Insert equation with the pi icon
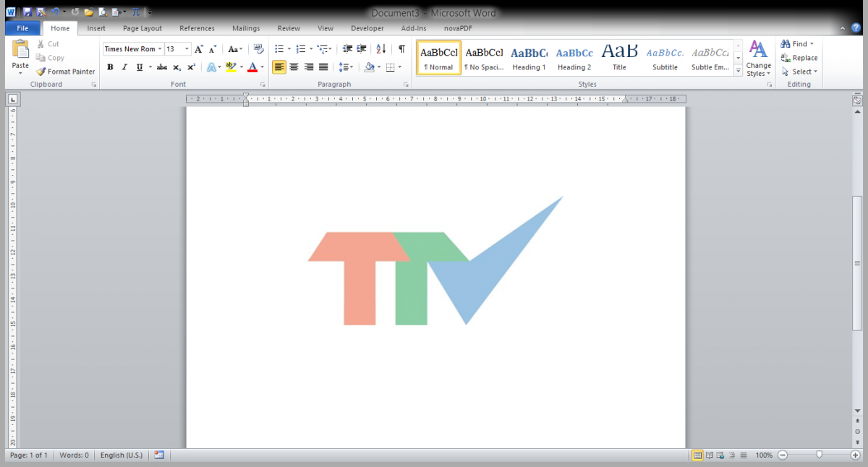868x467 pixels. pos(136,12)
